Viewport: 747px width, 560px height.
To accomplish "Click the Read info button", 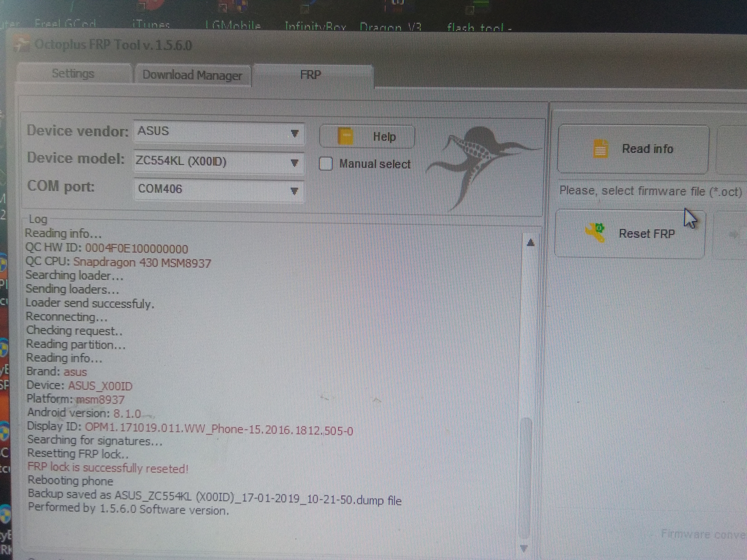I will pos(633,149).
